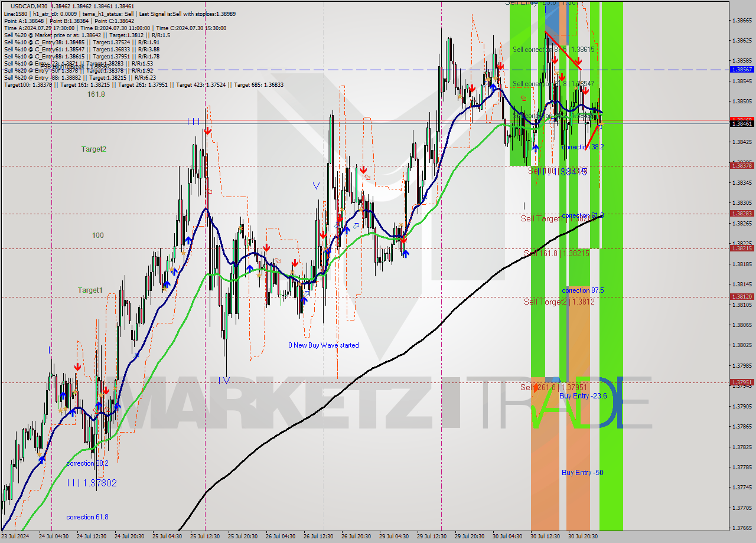Click the 1.37865 price axis value

(742, 426)
